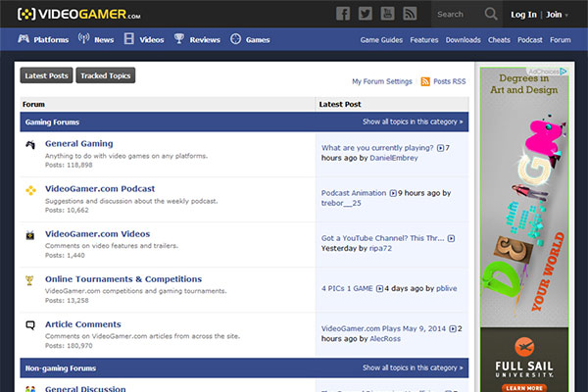
Task: Click the orange Posts RSS icon
Action: pos(425,81)
